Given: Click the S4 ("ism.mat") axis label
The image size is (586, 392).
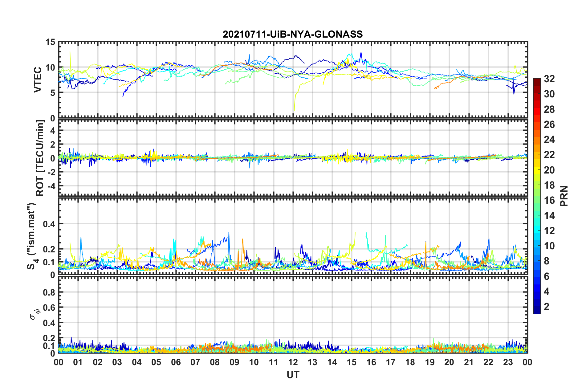Looking at the screenshot, I should [32, 236].
